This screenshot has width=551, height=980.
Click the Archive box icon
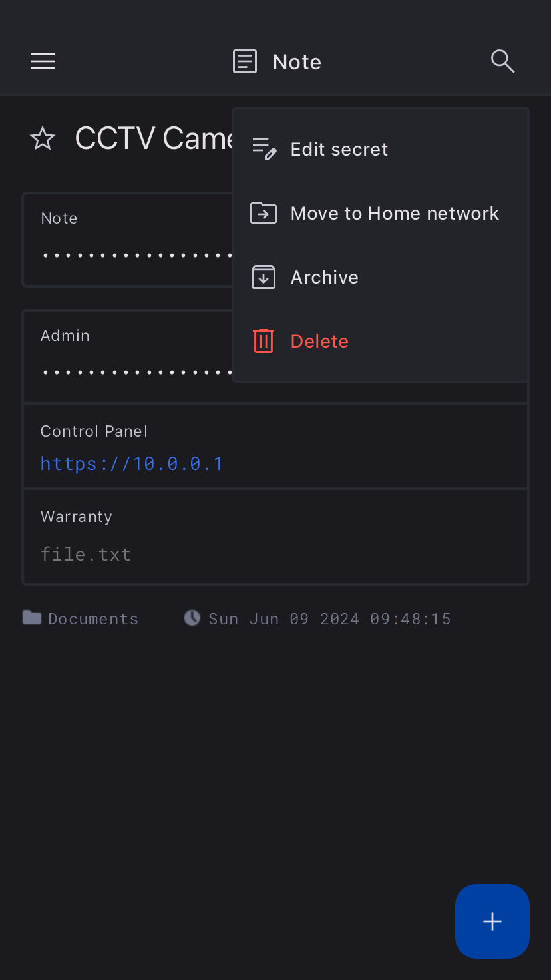[264, 277]
